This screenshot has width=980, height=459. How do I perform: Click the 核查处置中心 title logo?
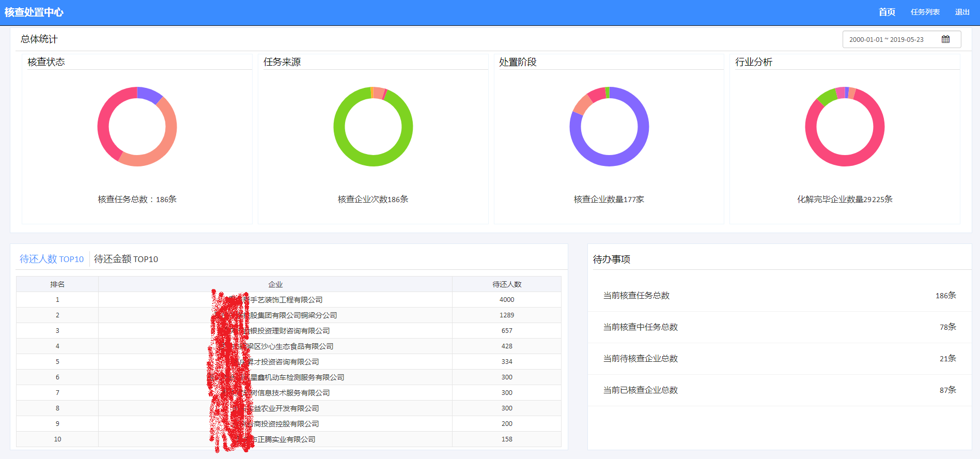tap(34, 12)
